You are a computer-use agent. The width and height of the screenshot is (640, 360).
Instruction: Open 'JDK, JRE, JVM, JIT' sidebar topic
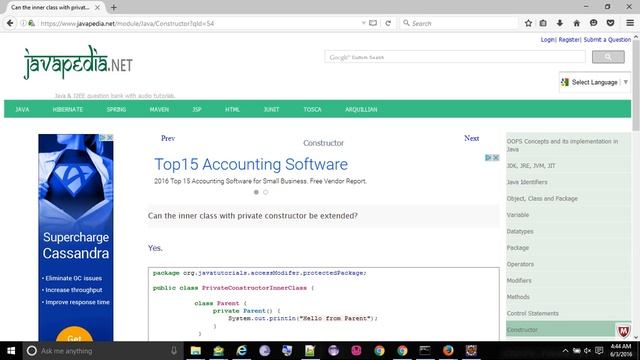pos(531,166)
